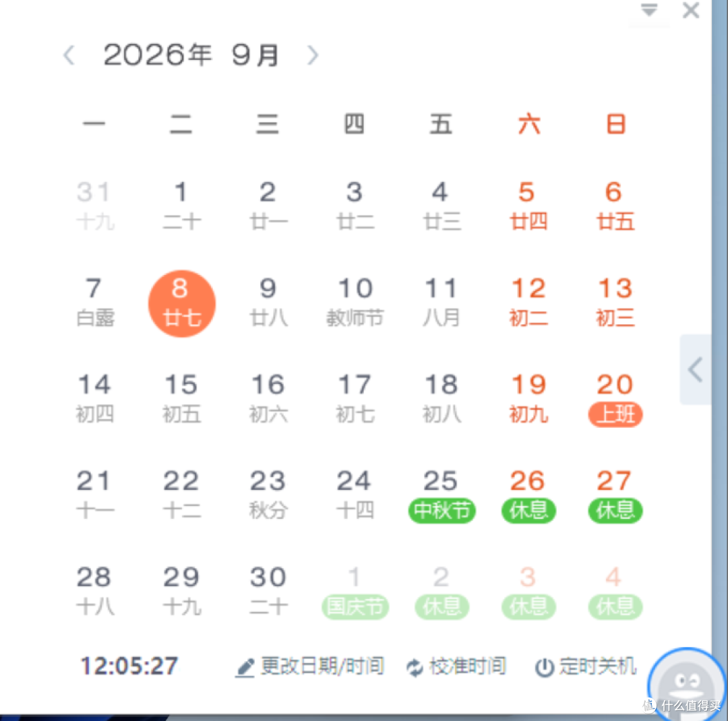This screenshot has width=728, height=721.
Task: Select September 15 初五
Action: (x=181, y=398)
